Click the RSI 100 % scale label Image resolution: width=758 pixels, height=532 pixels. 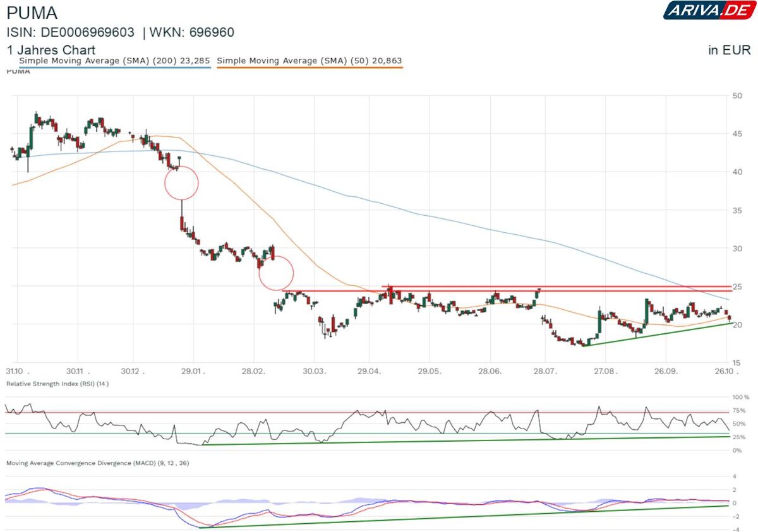pyautogui.click(x=740, y=398)
